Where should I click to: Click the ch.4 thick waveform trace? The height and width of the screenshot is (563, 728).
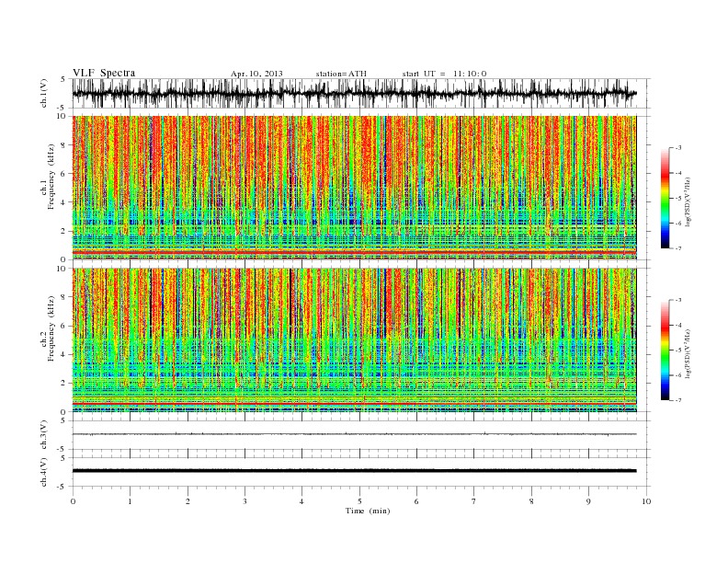pos(354,471)
